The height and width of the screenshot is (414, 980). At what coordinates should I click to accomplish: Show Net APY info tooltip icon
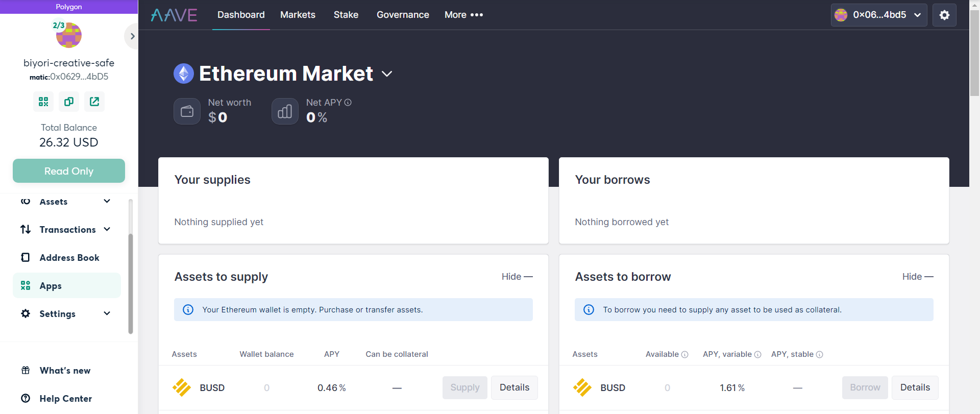[348, 103]
